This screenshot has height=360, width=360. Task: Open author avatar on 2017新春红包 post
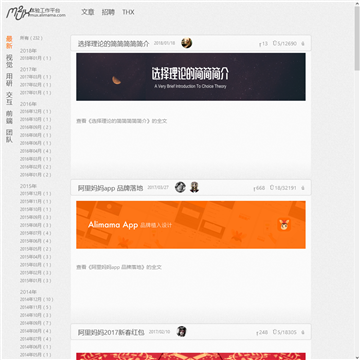pos(182,331)
